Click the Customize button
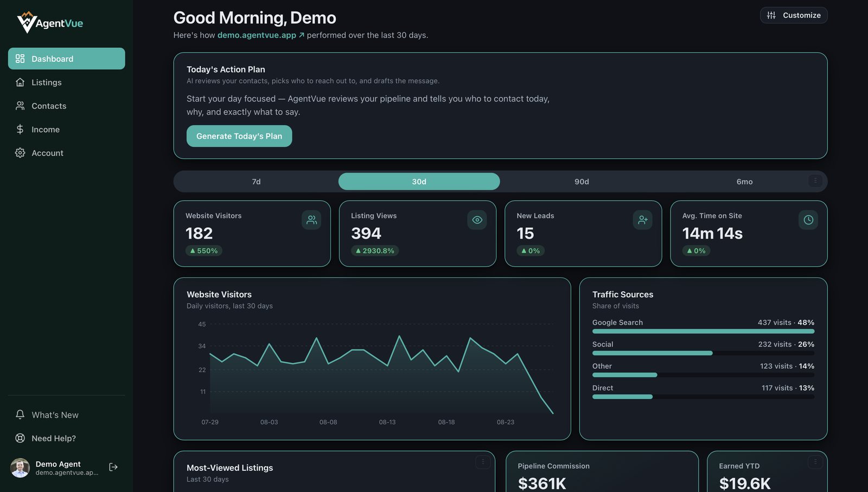Viewport: 868px width, 492px height. [793, 15]
